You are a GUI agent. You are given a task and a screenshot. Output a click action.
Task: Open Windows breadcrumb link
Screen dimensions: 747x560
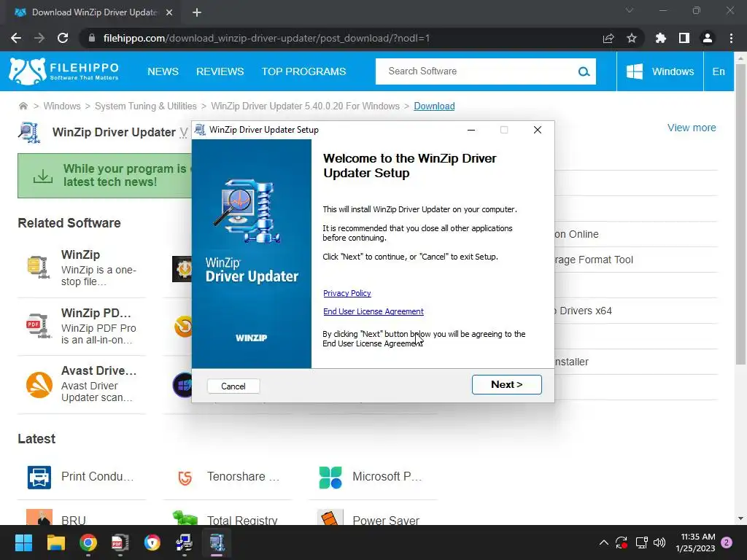[62, 106]
